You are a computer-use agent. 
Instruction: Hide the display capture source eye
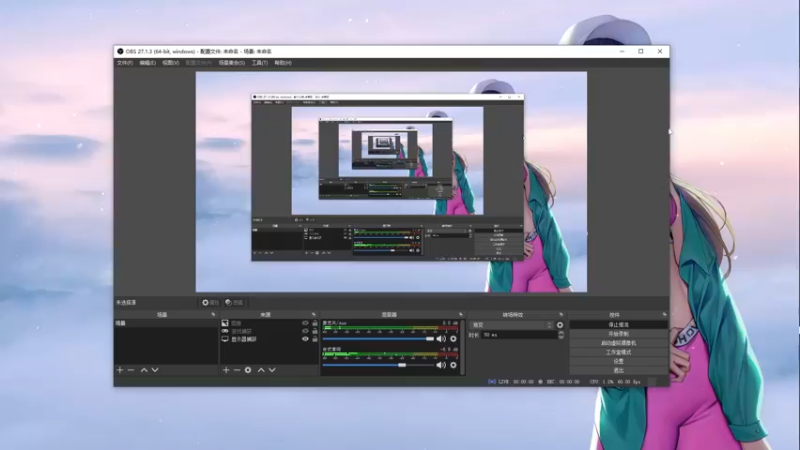(x=305, y=339)
